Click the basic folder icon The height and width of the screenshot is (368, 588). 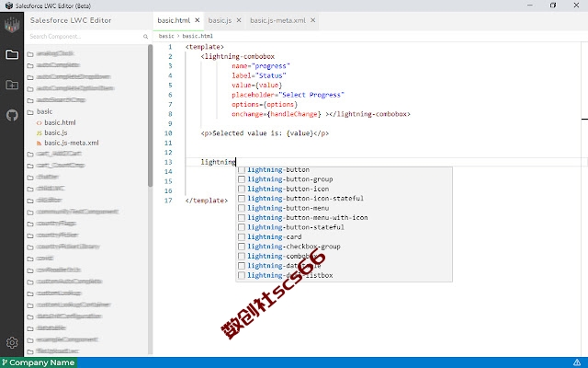[30, 112]
